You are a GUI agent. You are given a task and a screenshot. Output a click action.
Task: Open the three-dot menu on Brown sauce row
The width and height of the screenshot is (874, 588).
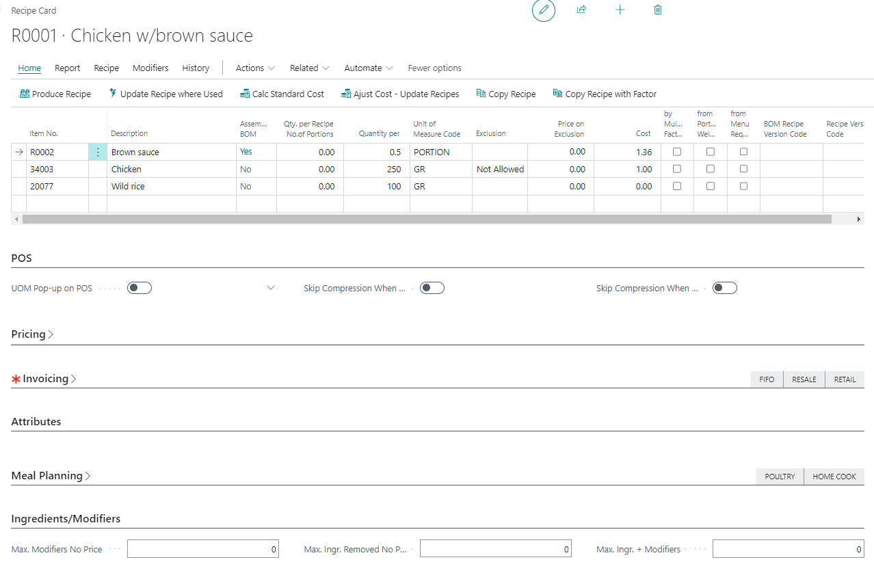[x=98, y=152]
